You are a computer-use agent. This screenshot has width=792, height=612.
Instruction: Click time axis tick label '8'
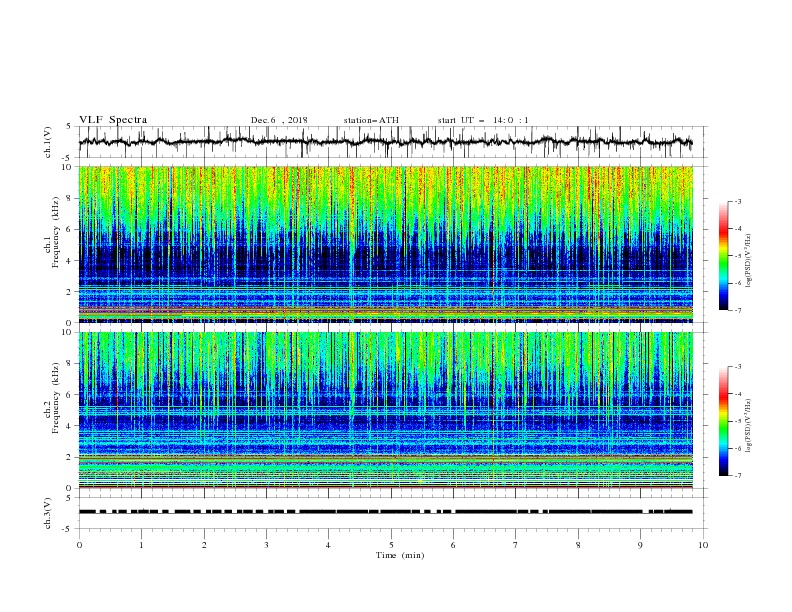pos(578,545)
